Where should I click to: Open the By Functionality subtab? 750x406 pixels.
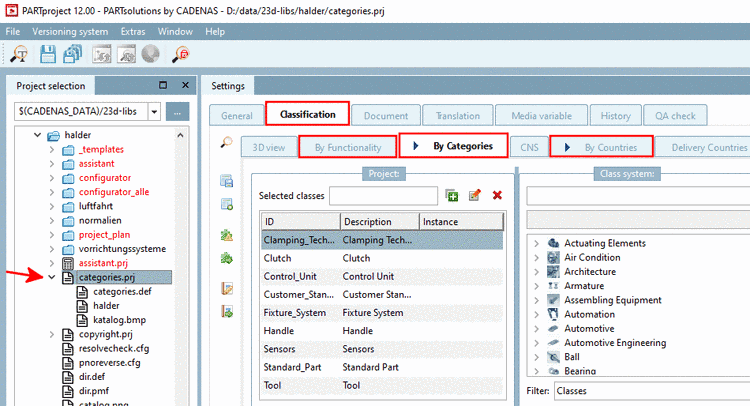(348, 147)
